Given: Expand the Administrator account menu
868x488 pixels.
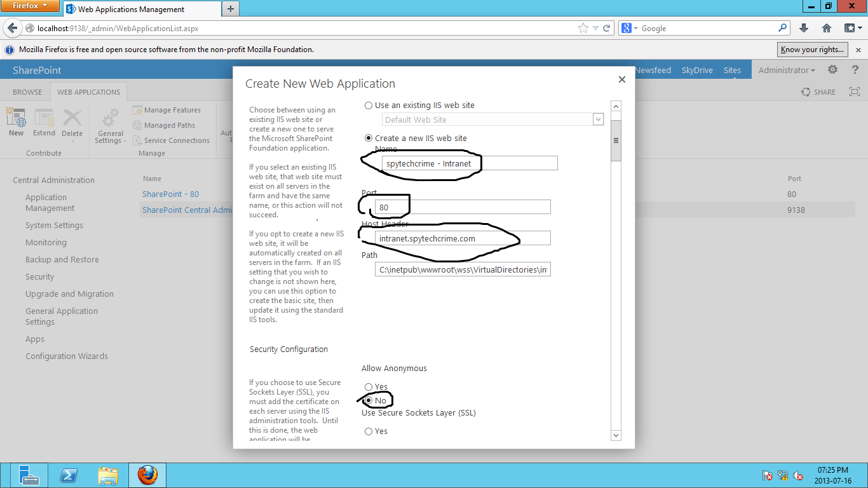Looking at the screenshot, I should pos(787,70).
